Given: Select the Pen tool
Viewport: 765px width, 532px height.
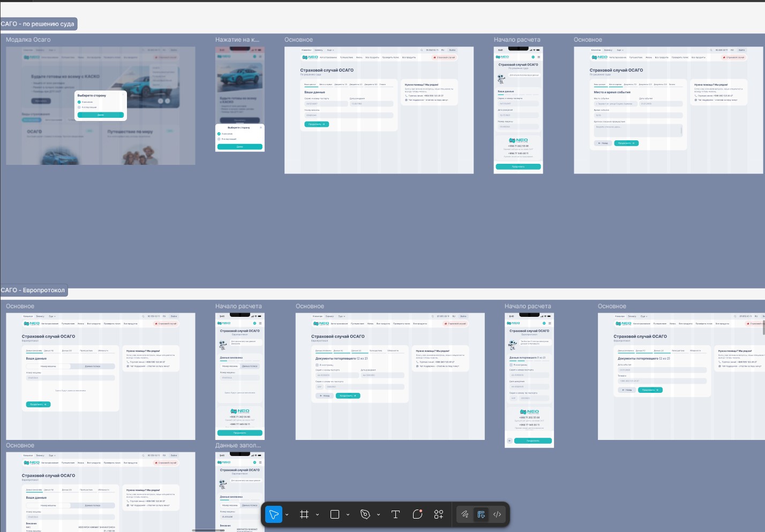Looking at the screenshot, I should click(x=365, y=514).
